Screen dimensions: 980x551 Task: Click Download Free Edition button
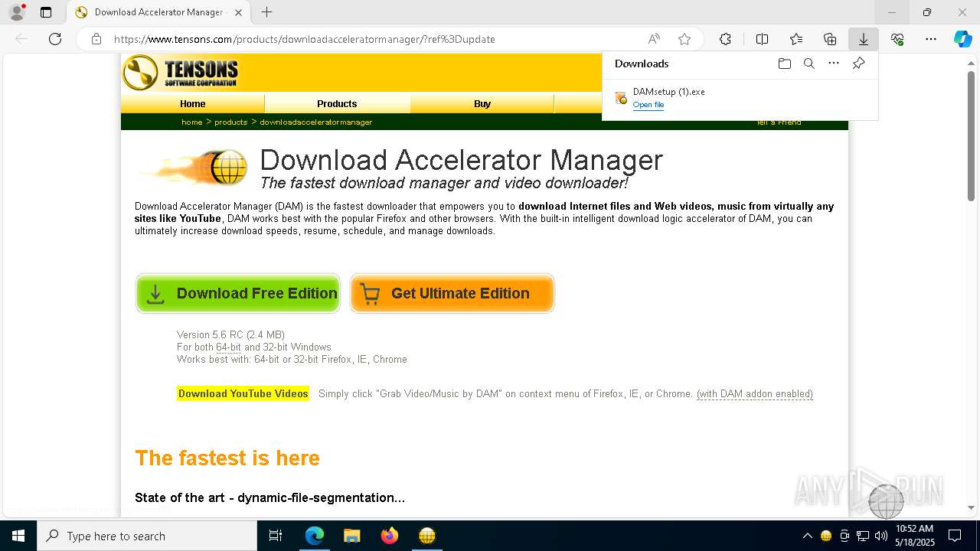pos(238,293)
